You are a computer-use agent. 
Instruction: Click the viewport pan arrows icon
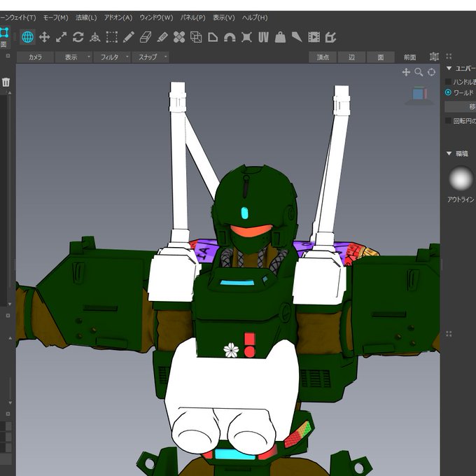click(406, 72)
